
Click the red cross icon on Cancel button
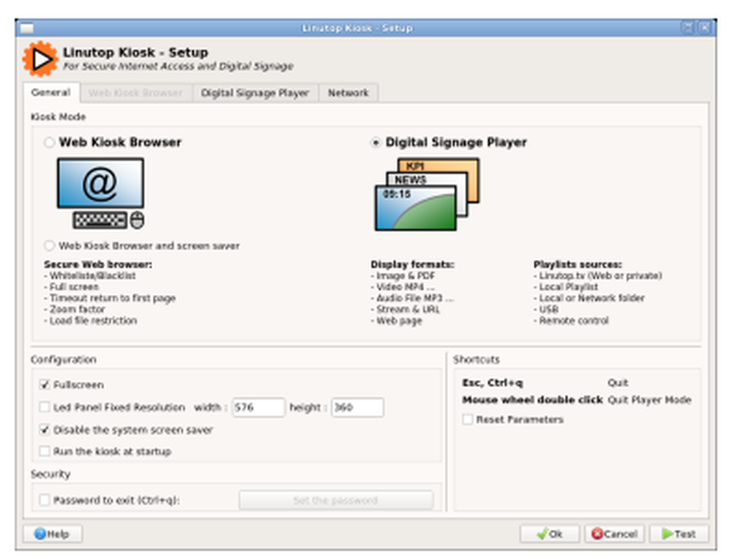coord(597,534)
